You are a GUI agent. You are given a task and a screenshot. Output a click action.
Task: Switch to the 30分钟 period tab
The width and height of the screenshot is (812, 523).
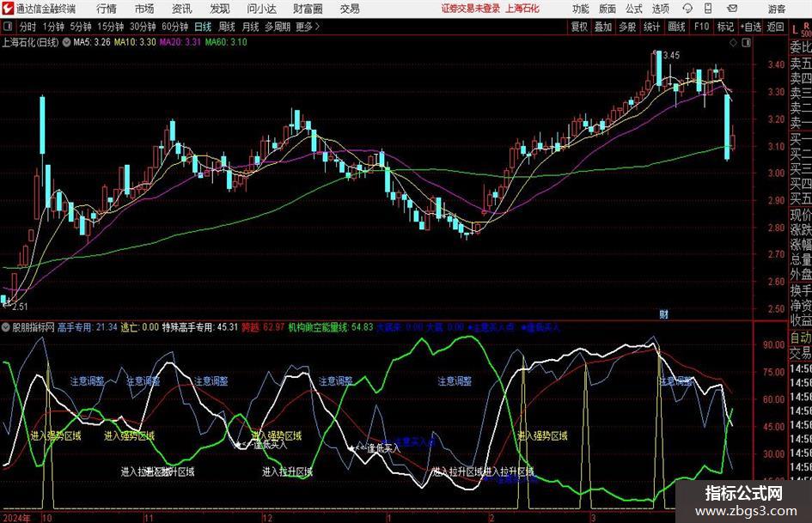[x=143, y=27]
